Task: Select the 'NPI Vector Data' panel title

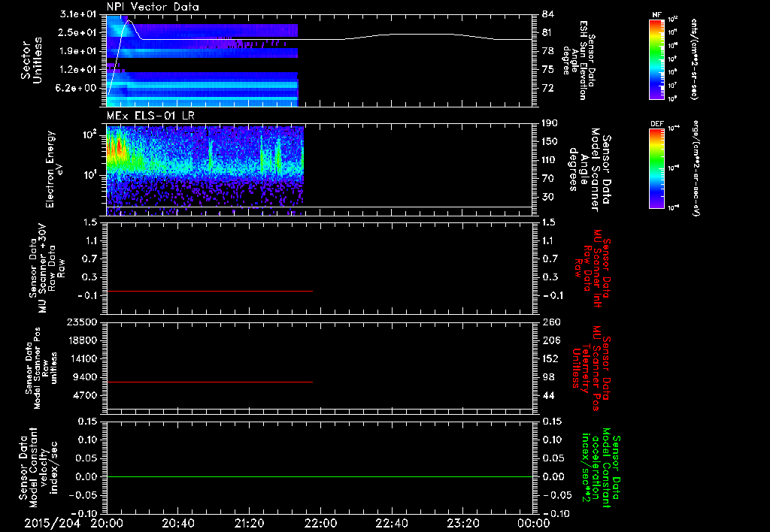Action: [153, 7]
